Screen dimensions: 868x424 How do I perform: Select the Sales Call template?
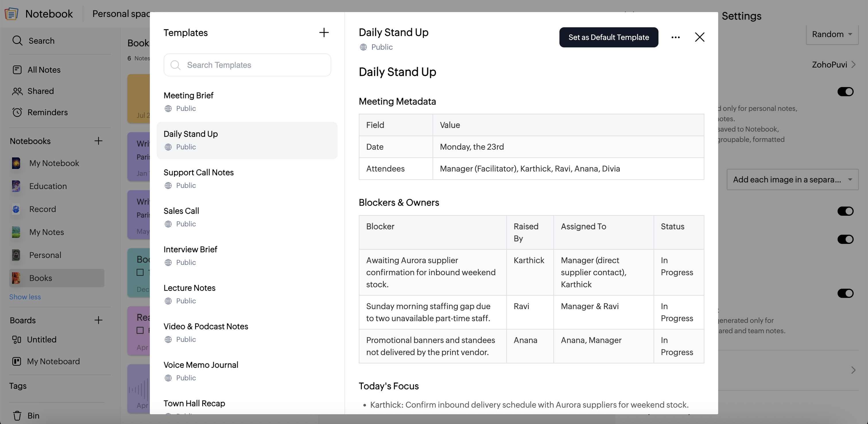(247, 217)
